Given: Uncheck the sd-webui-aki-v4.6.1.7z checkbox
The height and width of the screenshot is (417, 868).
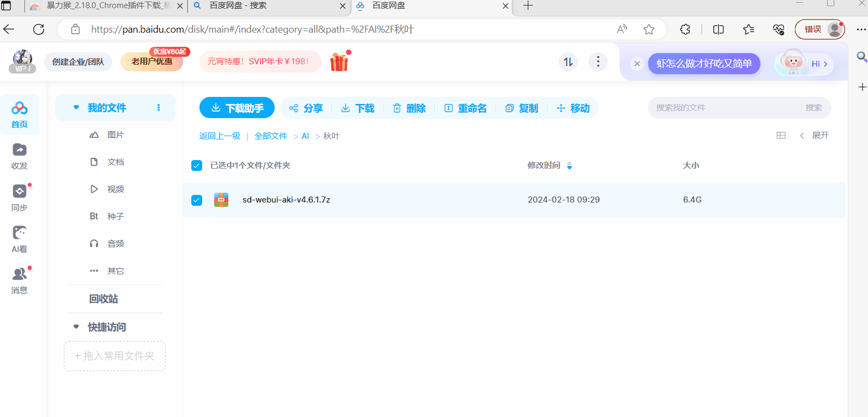Looking at the screenshot, I should 197,200.
